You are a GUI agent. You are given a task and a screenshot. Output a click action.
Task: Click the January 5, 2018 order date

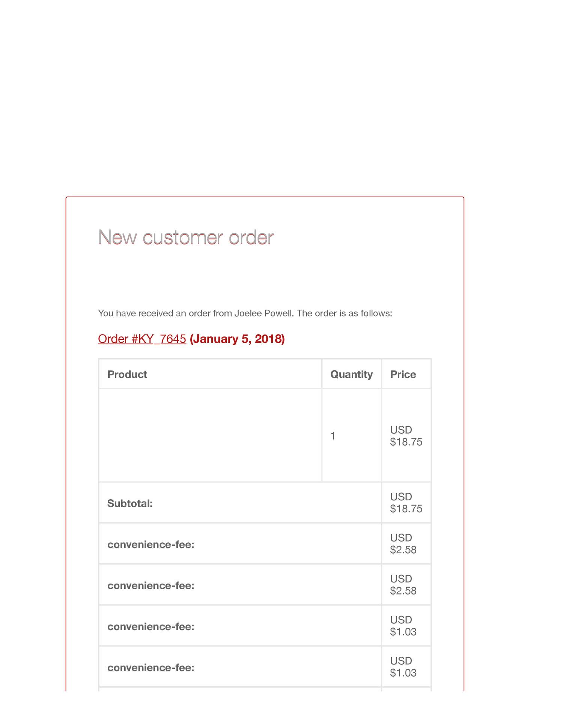coord(237,339)
